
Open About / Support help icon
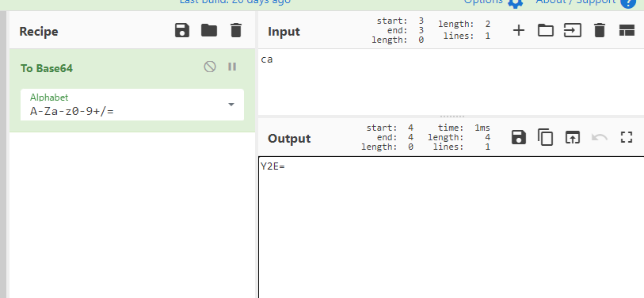[x=627, y=2]
